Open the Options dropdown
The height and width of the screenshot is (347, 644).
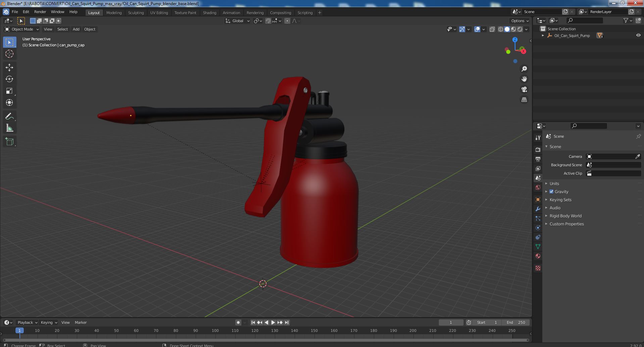point(520,21)
